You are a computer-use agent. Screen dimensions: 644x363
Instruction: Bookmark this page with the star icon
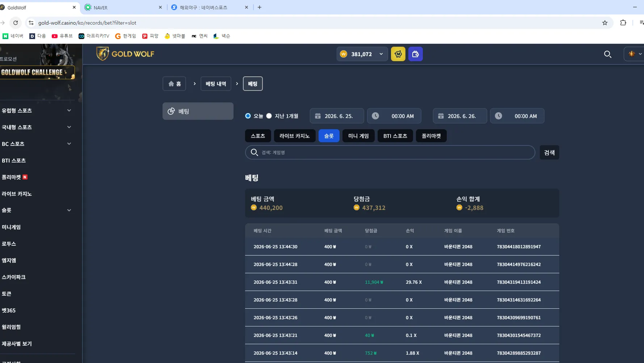[605, 23]
